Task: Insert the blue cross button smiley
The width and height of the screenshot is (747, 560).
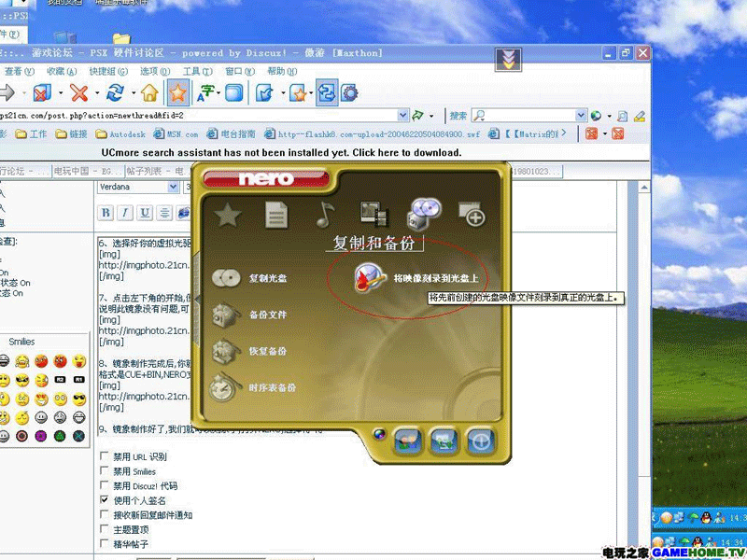Action: coord(79,436)
